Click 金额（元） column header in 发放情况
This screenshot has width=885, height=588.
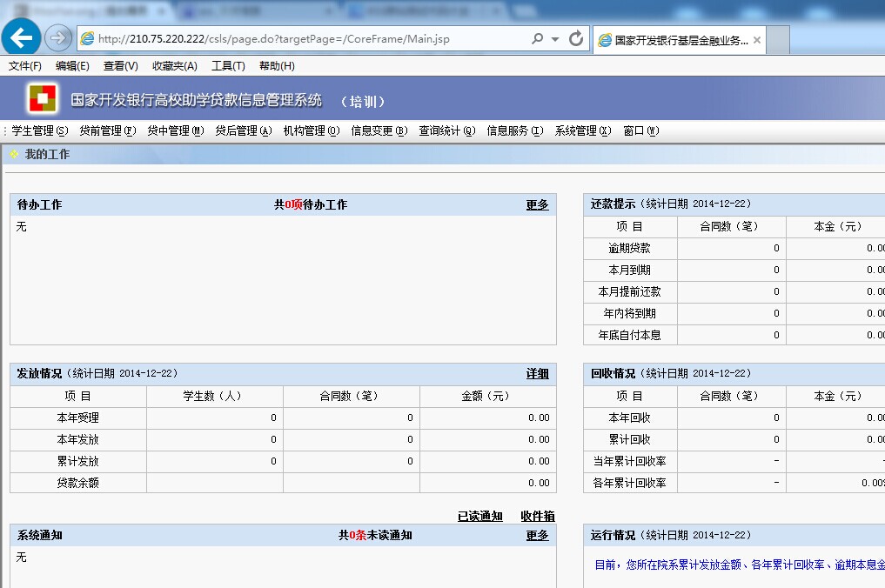(486, 396)
